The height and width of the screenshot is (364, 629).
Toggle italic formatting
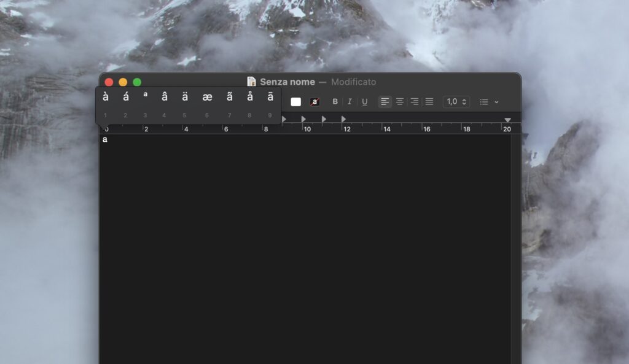[350, 102]
